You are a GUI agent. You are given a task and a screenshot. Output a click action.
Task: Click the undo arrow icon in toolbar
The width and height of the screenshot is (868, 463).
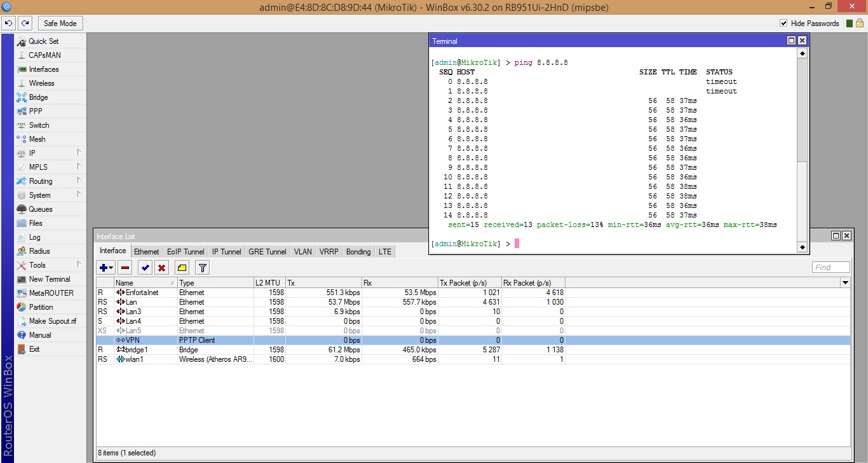pos(9,24)
